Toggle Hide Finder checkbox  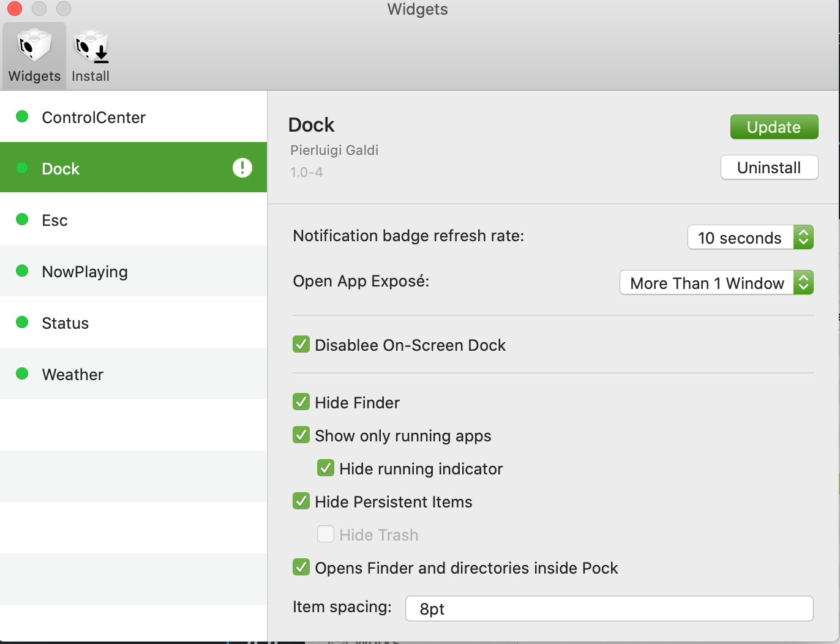pos(301,402)
